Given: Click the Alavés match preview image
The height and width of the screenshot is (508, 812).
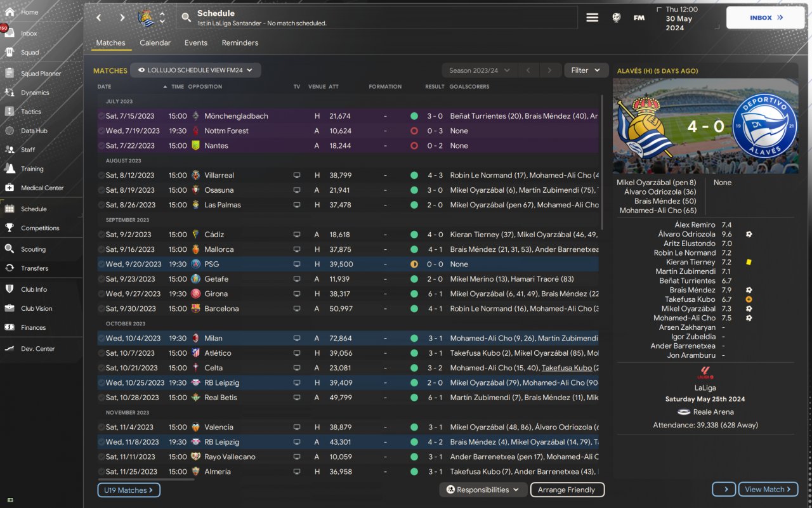Looking at the screenshot, I should point(705,126).
